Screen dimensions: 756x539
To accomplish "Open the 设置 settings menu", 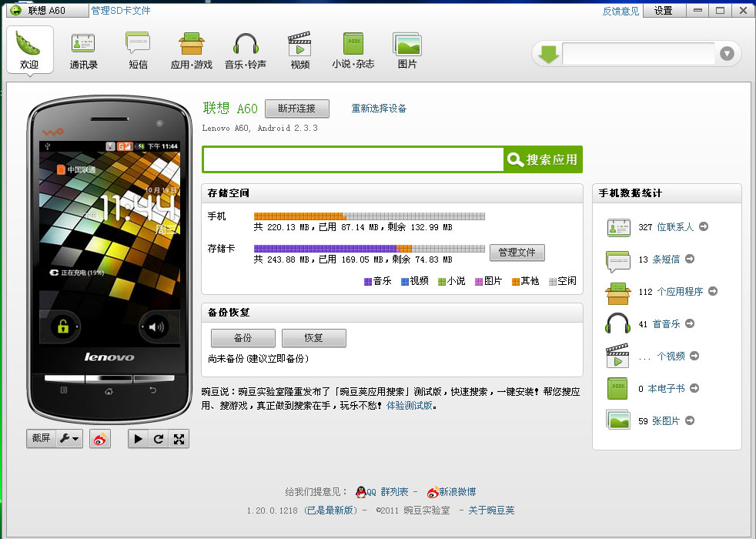I will pos(663,11).
